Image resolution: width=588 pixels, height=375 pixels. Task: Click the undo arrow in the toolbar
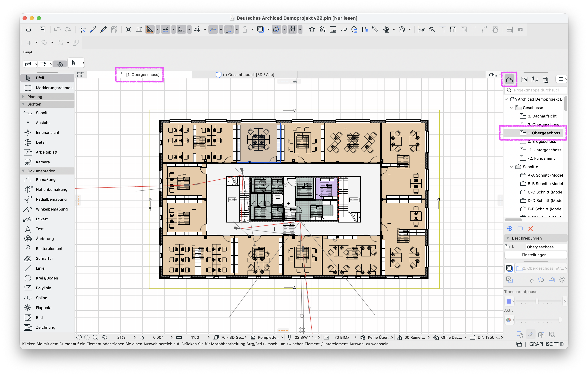[x=57, y=30]
